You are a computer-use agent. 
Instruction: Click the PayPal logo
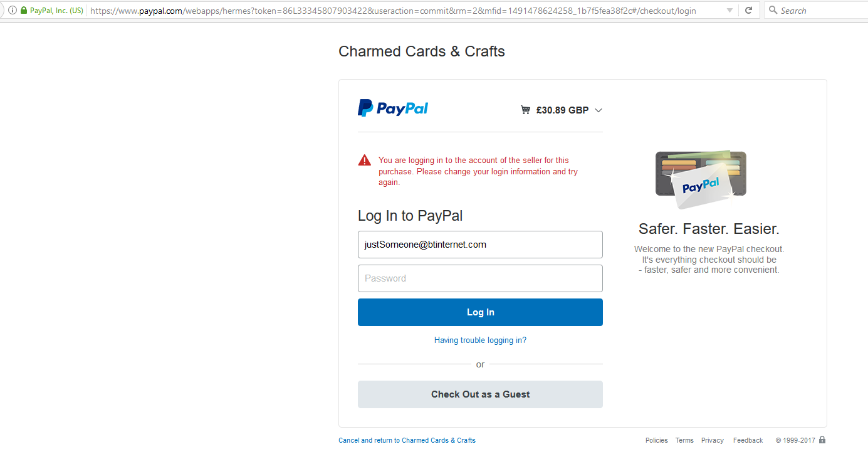tap(393, 108)
